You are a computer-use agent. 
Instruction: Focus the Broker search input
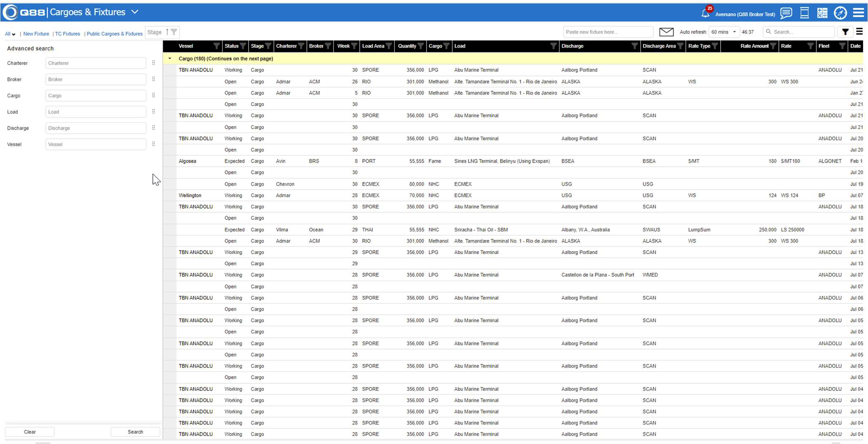(x=95, y=79)
